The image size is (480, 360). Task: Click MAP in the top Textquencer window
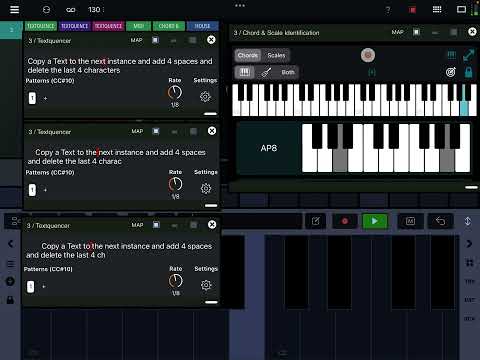click(136, 40)
